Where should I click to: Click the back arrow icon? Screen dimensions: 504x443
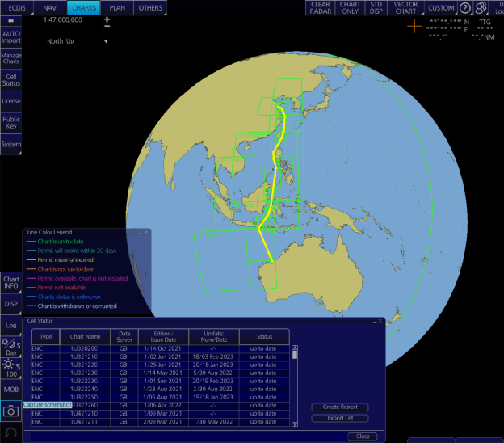10,21
